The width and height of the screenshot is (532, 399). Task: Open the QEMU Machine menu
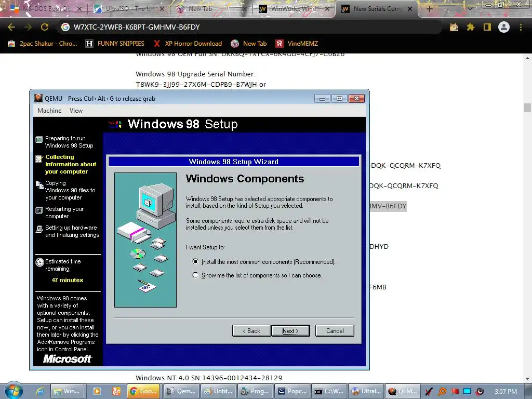pyautogui.click(x=49, y=111)
